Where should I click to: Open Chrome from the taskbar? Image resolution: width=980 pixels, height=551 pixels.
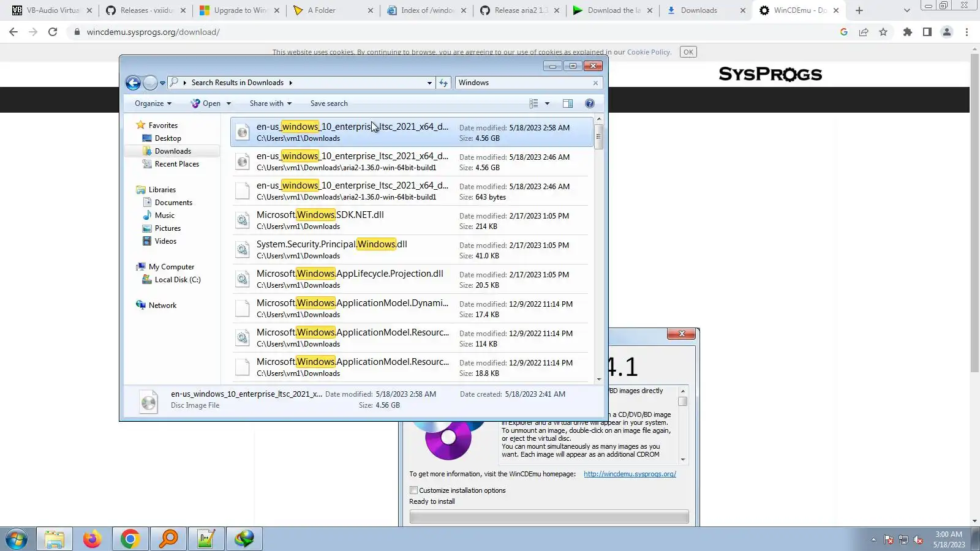[130, 539]
